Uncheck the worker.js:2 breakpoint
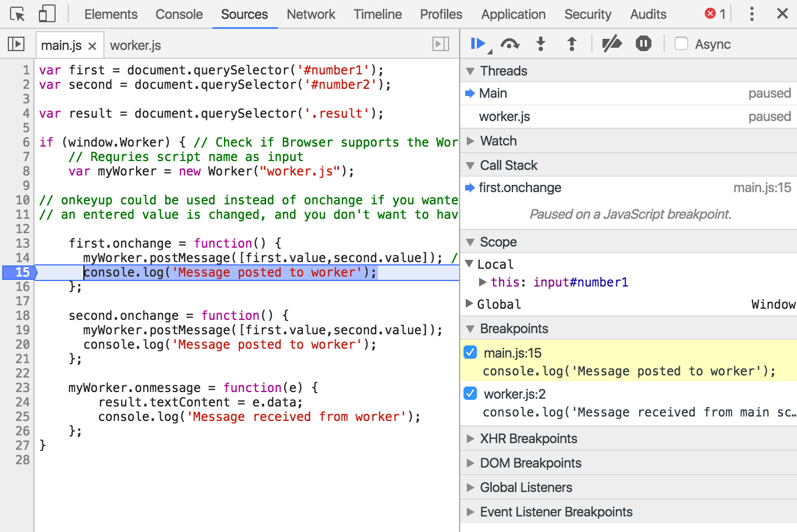Viewport: 797px width, 532px height. [470, 393]
